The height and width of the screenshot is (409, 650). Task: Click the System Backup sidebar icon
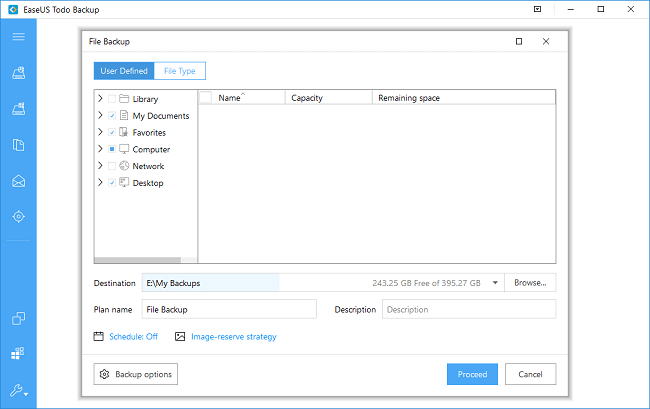[x=18, y=108]
